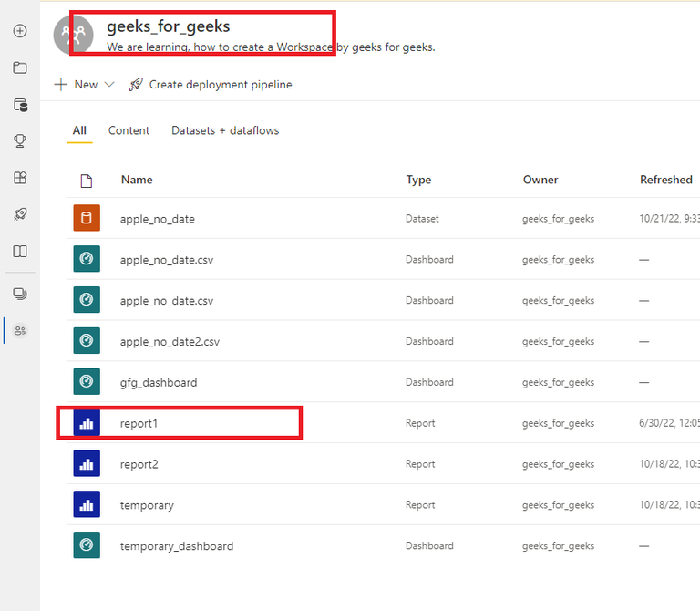700x611 pixels.
Task: Click the dashboard icon for gfg_dashboard
Action: [87, 382]
